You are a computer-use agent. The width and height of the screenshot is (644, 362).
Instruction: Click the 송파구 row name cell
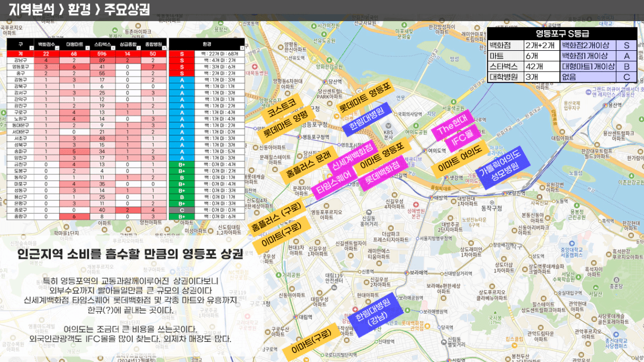coord(20,150)
